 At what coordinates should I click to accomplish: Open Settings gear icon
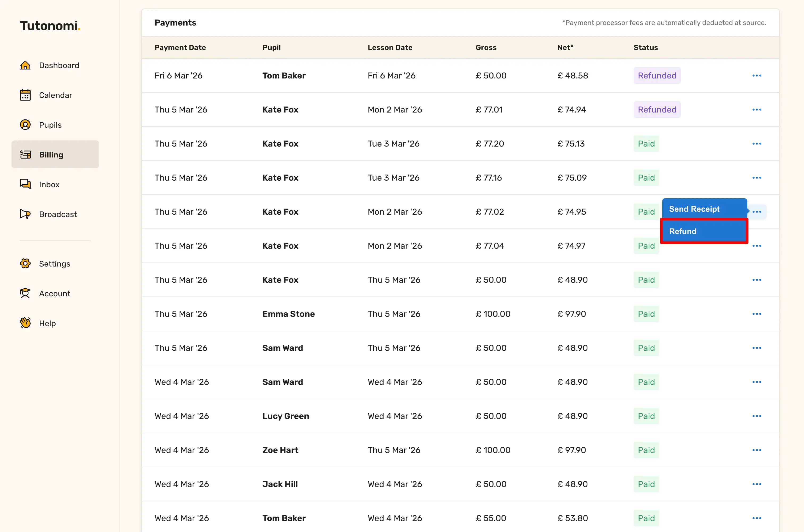click(x=25, y=264)
